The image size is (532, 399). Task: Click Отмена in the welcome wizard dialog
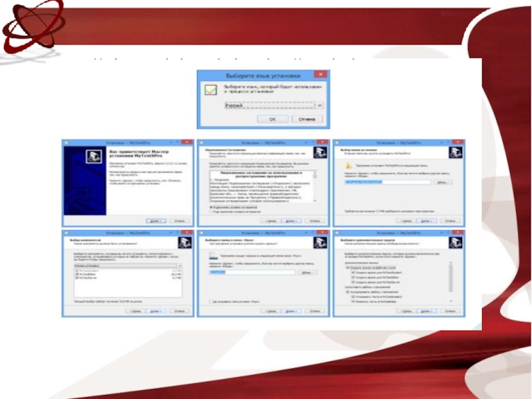click(180, 221)
